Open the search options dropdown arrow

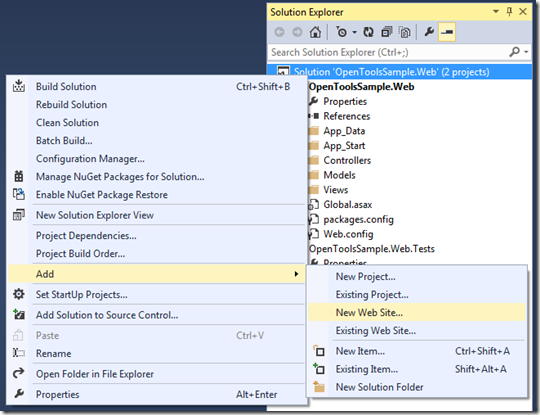point(526,52)
